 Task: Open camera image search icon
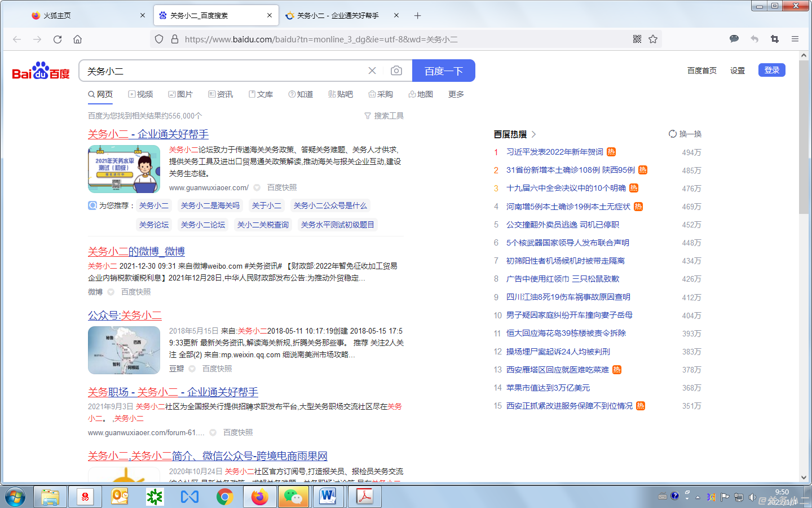(396, 71)
